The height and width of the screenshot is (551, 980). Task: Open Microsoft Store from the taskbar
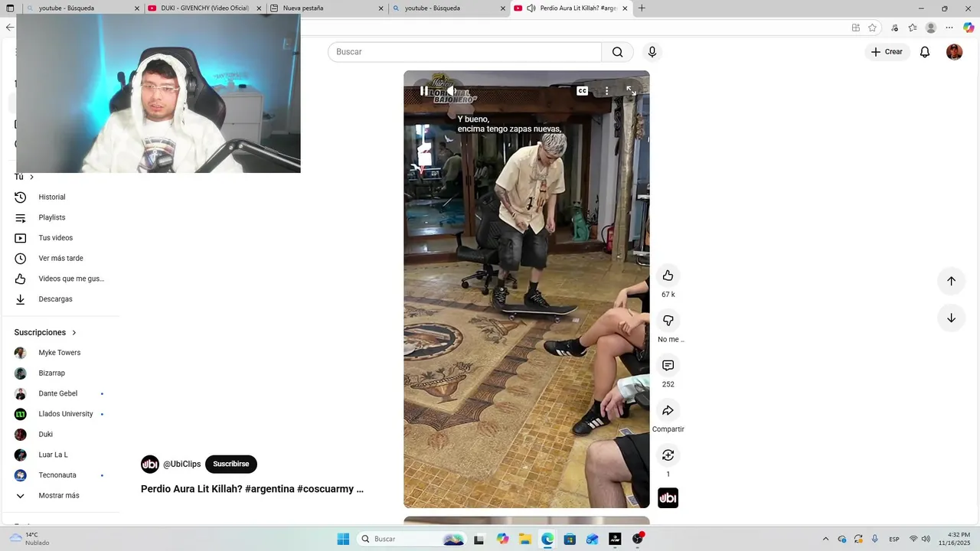570,539
